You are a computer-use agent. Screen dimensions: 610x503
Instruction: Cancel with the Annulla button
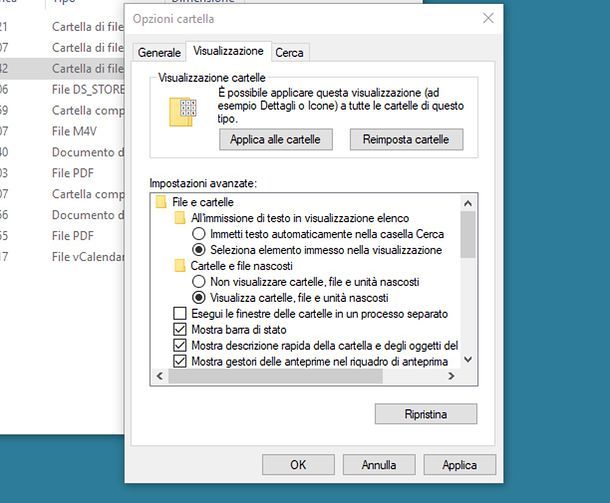click(379, 465)
